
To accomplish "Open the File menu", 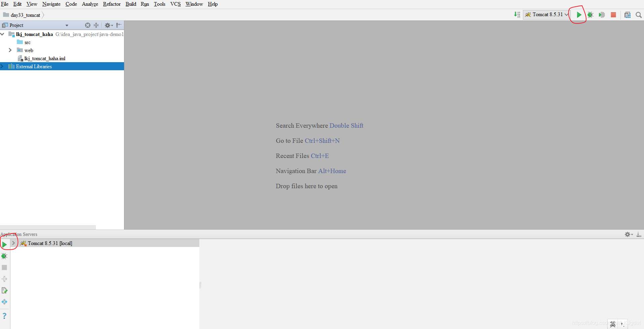I will 5,4.
